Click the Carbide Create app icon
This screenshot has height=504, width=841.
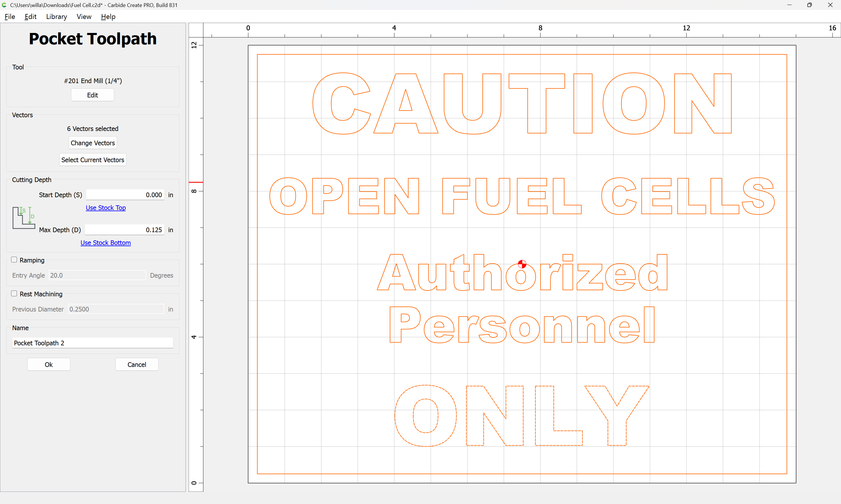[4, 5]
